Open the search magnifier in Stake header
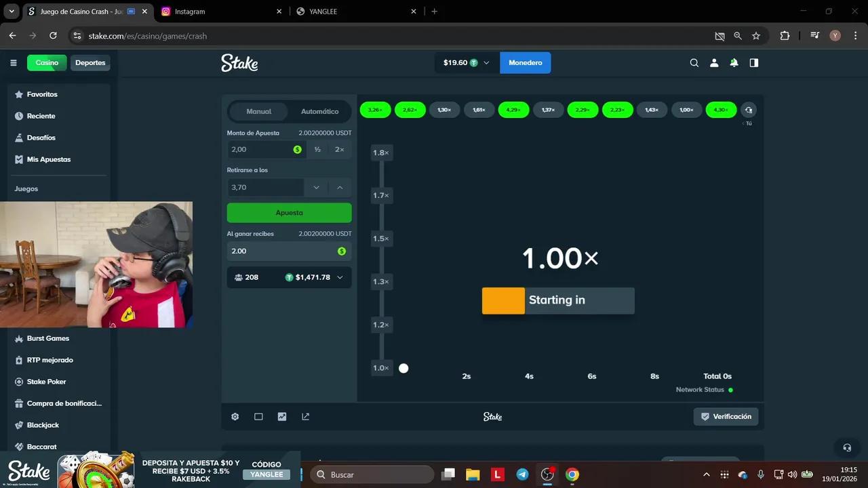The image size is (868, 488). [694, 63]
